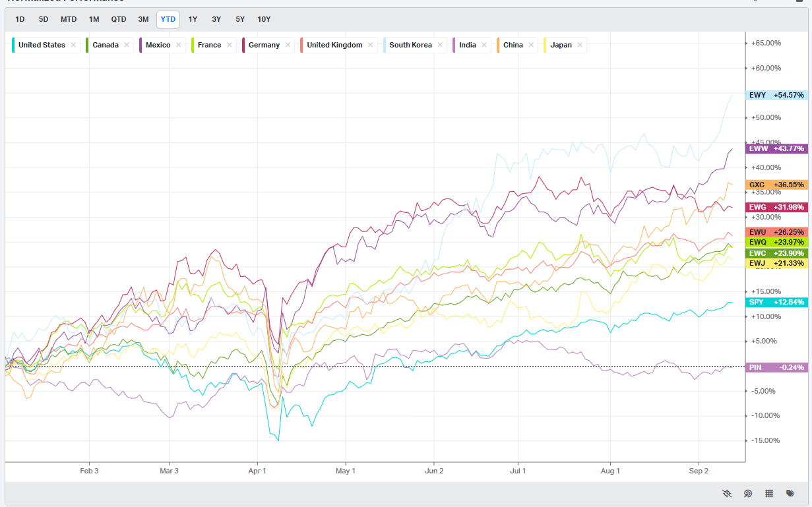Click the Feb 3 date axis label
This screenshot has height=507, width=812.
[x=89, y=471]
